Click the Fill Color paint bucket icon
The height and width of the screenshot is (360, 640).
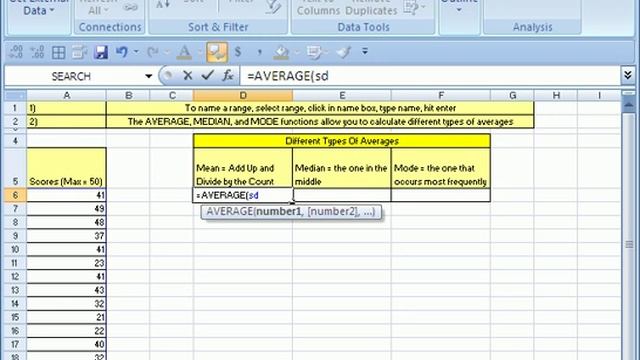click(x=281, y=52)
